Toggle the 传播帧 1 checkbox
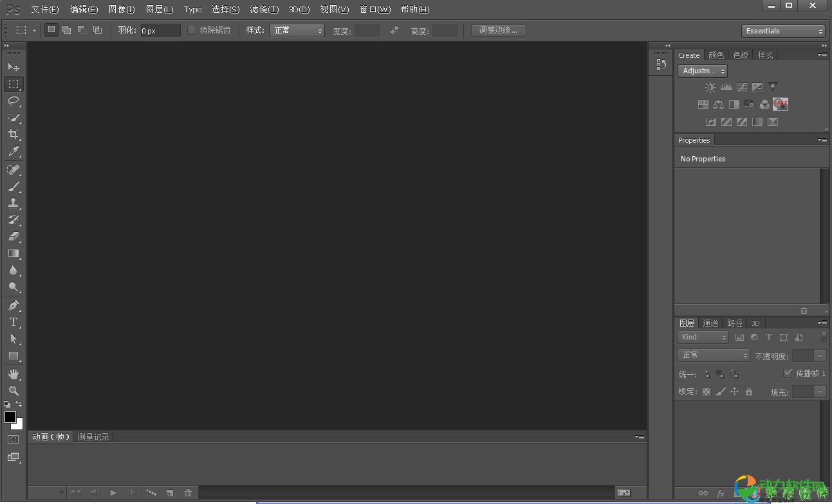 (788, 373)
